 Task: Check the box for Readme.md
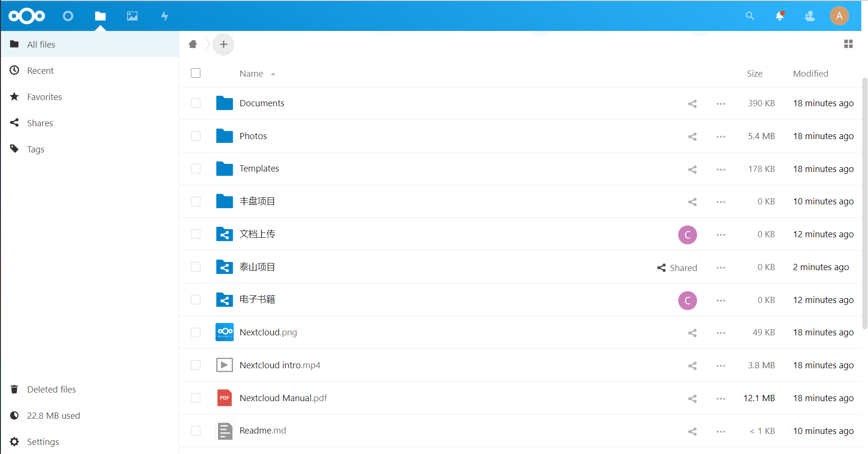point(196,431)
